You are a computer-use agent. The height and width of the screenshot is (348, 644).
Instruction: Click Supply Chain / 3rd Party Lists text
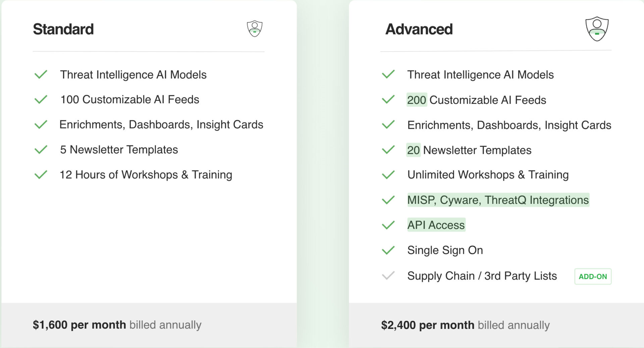click(482, 276)
